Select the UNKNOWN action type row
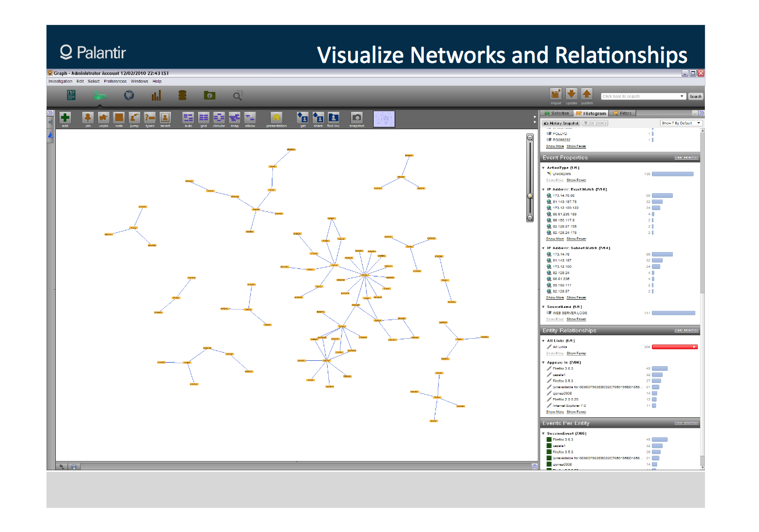The image size is (759, 532). tap(621, 174)
